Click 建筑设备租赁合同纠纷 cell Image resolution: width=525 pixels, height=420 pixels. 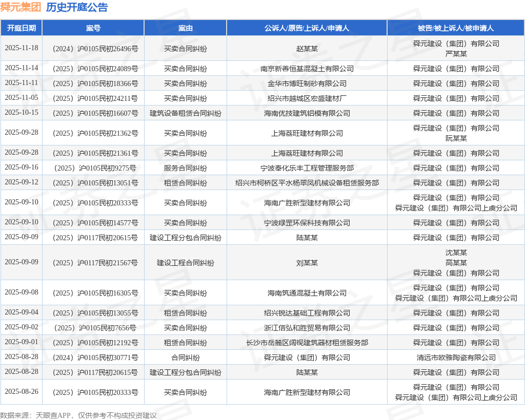coord(186,113)
